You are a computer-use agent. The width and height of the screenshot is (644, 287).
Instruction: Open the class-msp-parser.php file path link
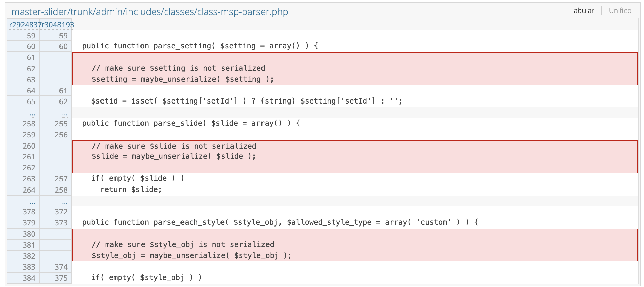tap(150, 12)
